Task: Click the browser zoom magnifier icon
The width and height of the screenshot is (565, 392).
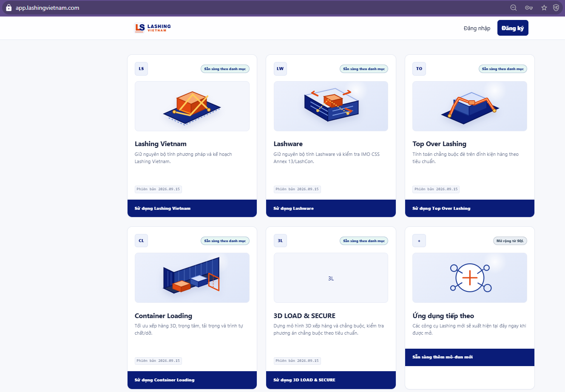Action: (514, 8)
